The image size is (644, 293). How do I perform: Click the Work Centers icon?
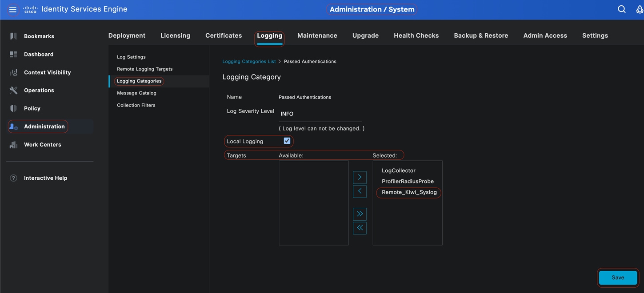pos(13,145)
